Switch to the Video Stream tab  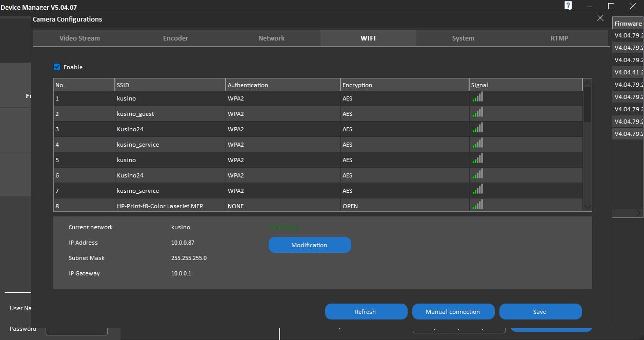click(79, 38)
